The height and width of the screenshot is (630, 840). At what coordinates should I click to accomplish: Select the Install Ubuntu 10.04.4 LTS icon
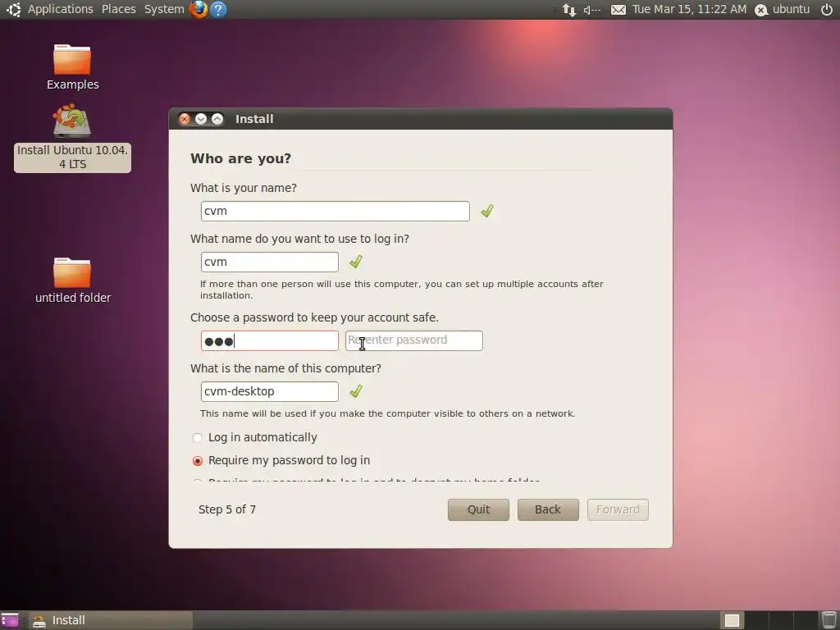click(72, 138)
